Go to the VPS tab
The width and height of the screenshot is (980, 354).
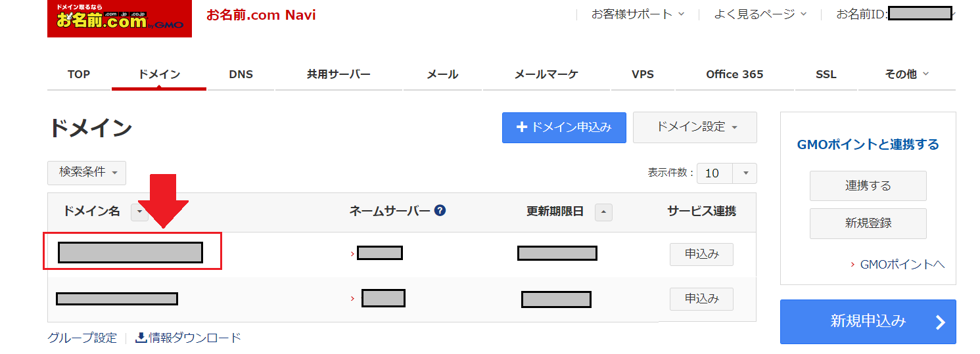coord(642,74)
